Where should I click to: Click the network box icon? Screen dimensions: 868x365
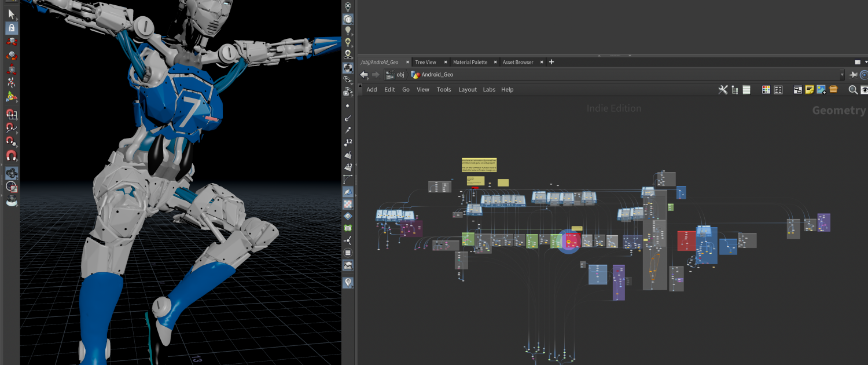[x=798, y=90]
